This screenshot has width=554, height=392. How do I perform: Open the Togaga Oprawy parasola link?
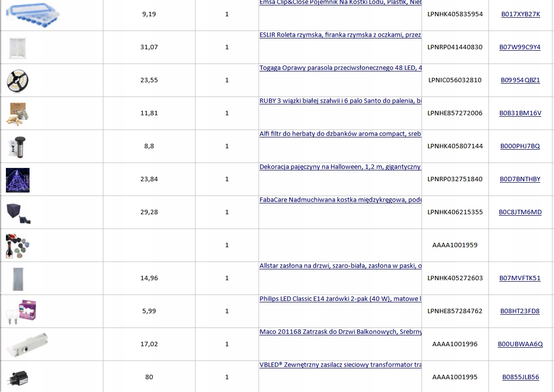pyautogui.click(x=340, y=68)
